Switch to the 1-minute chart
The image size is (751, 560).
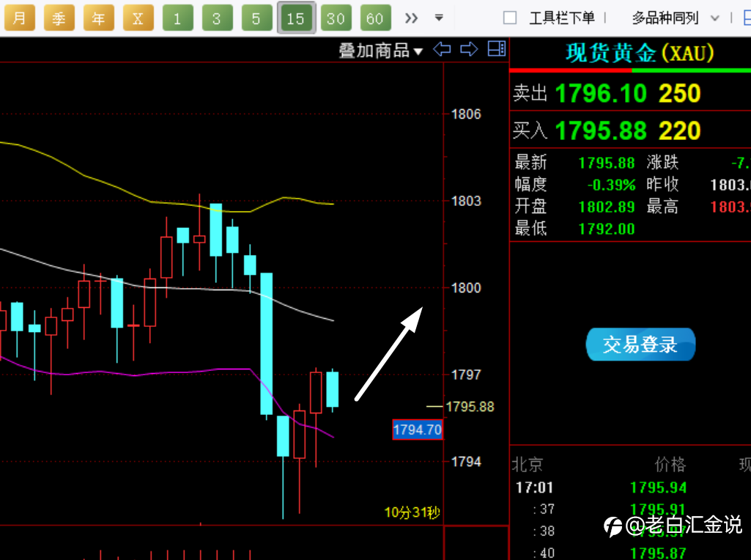[x=178, y=18]
